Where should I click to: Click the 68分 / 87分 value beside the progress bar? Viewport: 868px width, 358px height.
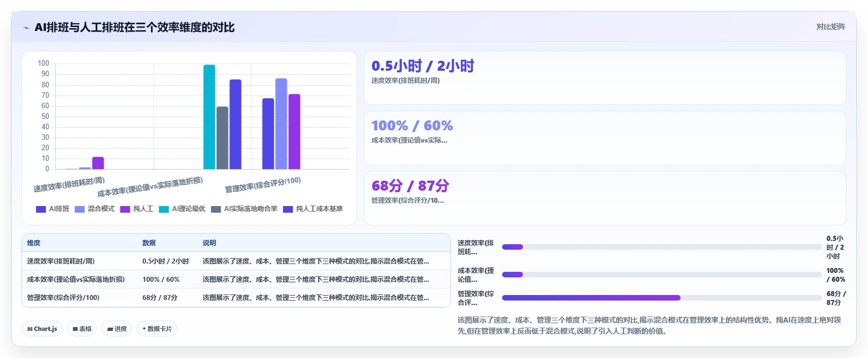pos(836,298)
